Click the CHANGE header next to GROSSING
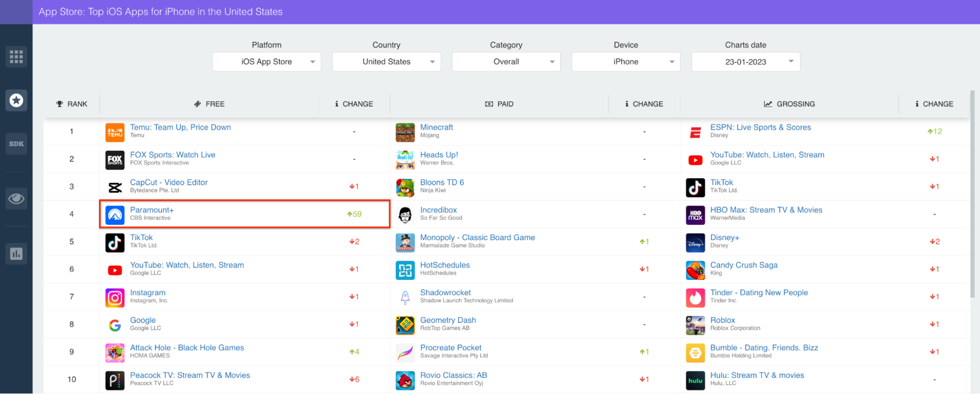The height and width of the screenshot is (394, 980). tap(934, 104)
